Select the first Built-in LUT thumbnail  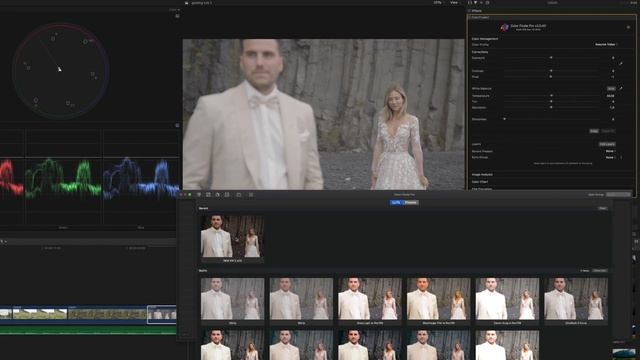pos(232,299)
